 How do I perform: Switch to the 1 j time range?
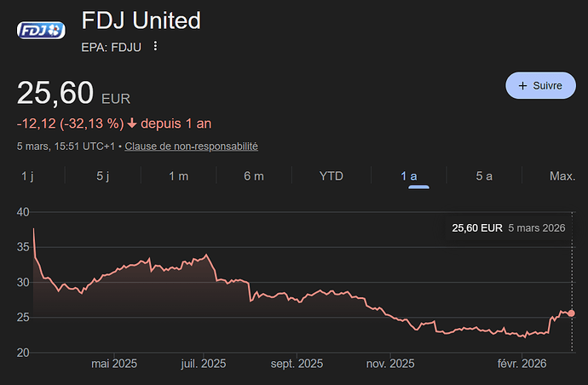[x=27, y=176]
